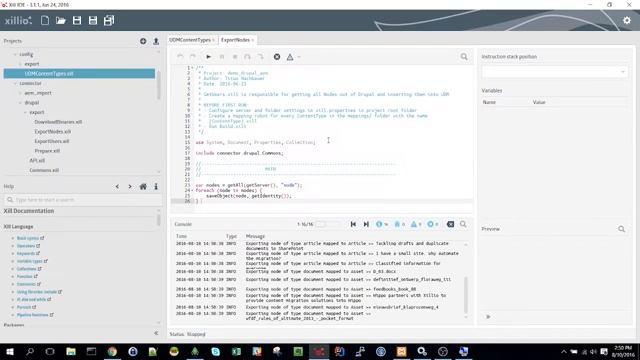Create a new file from the toolbar
Screen dimensions: 640x360
coord(45,20)
